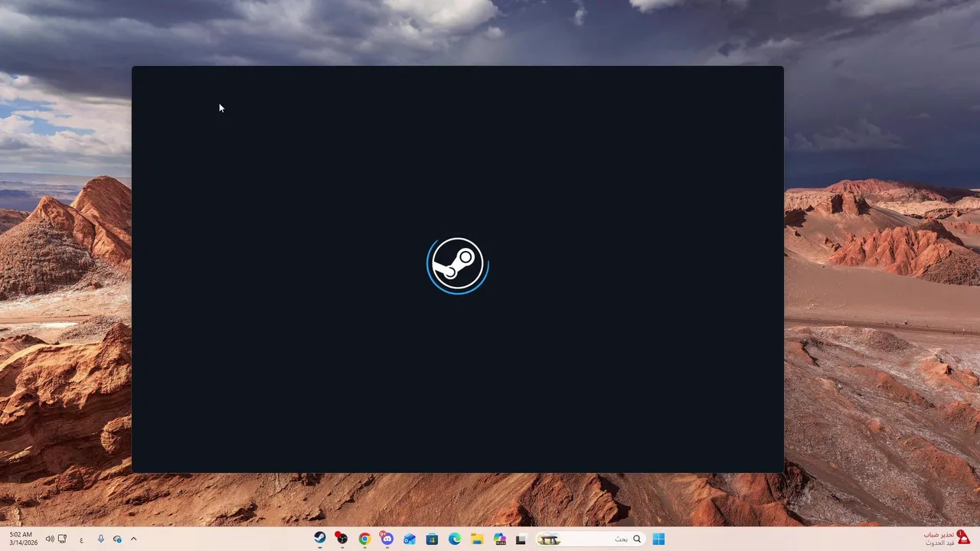Click the Windows Start button
The width and height of the screenshot is (980, 551).
[658, 539]
